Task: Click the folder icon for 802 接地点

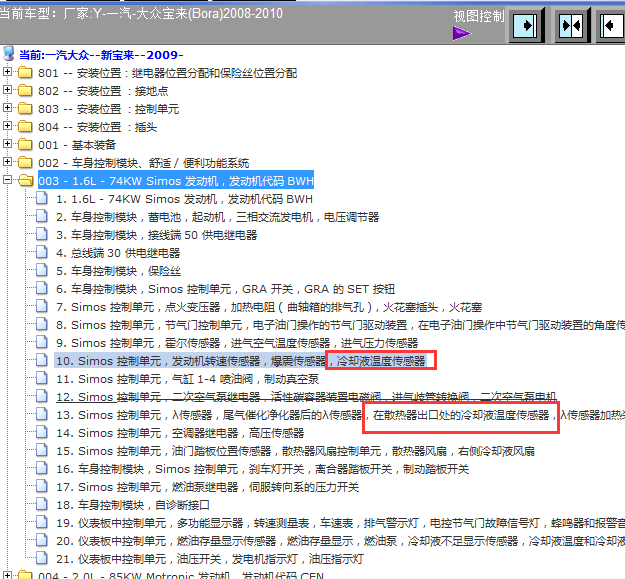Action: point(25,90)
